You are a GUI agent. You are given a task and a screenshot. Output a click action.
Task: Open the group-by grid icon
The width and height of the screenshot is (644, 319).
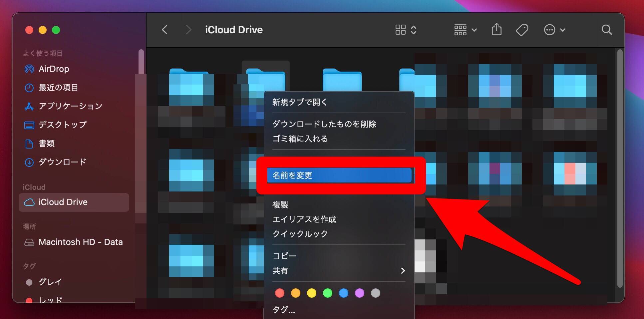[x=460, y=30]
